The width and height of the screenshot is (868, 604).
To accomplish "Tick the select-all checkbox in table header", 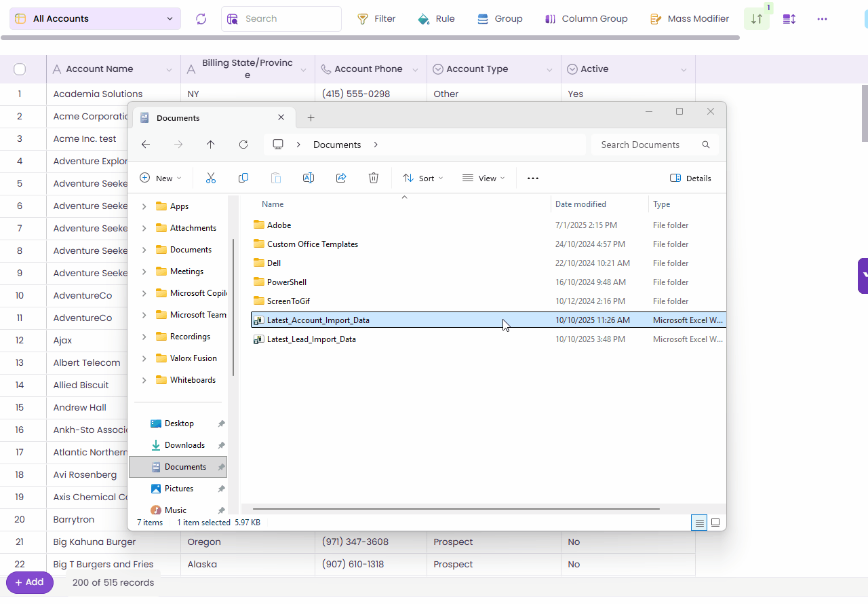I will click(20, 69).
